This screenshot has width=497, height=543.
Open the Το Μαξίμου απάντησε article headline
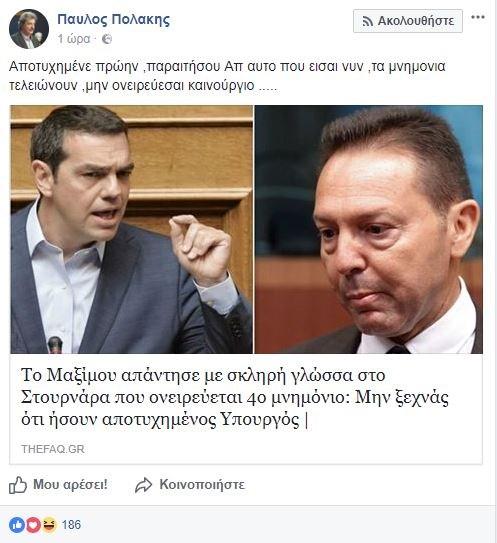point(235,397)
